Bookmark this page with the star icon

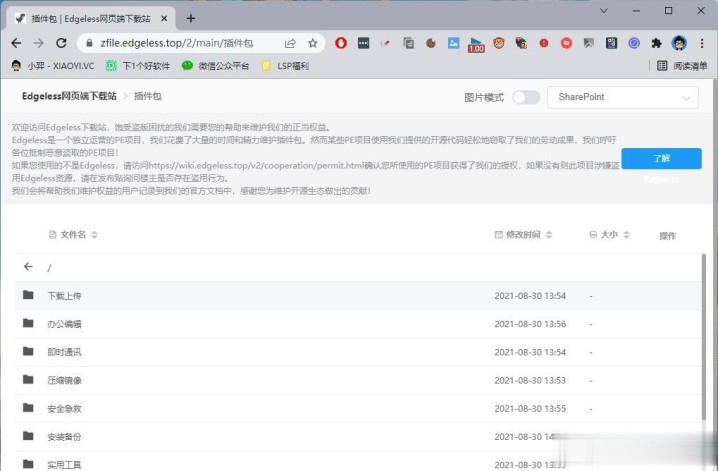[312, 43]
